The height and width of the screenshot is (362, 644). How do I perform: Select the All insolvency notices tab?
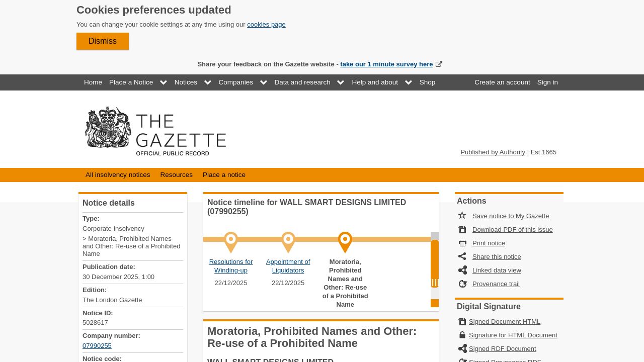pos(118,175)
